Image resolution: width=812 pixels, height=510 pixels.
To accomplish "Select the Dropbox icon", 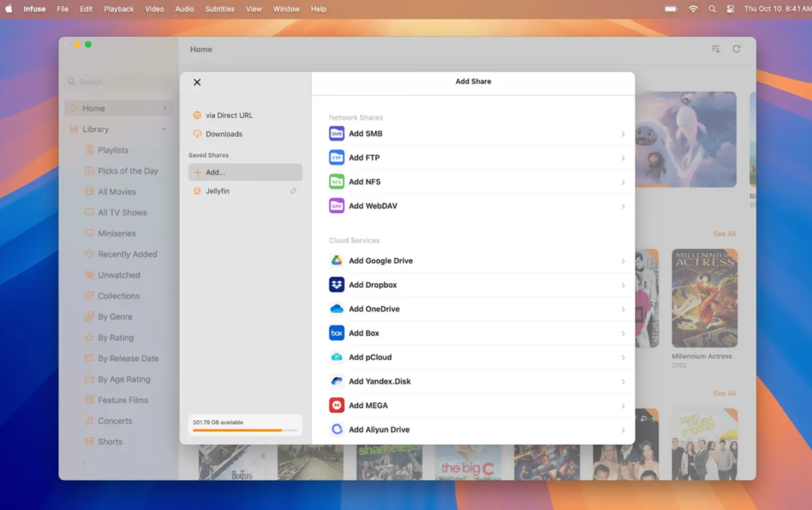I will (336, 285).
